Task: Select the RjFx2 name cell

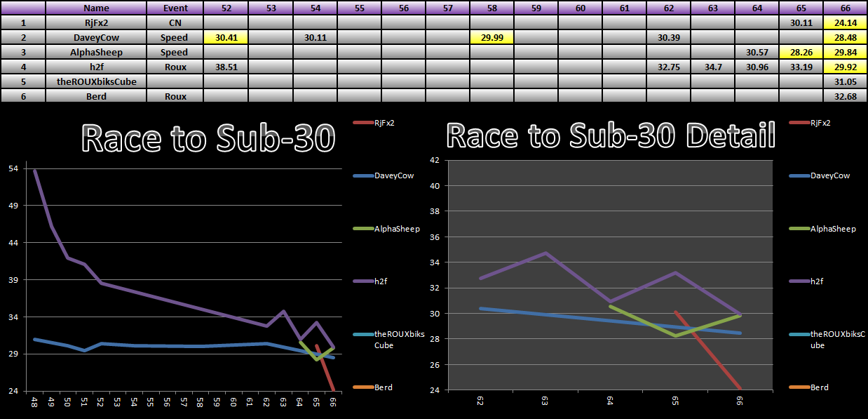Action: click(x=96, y=22)
